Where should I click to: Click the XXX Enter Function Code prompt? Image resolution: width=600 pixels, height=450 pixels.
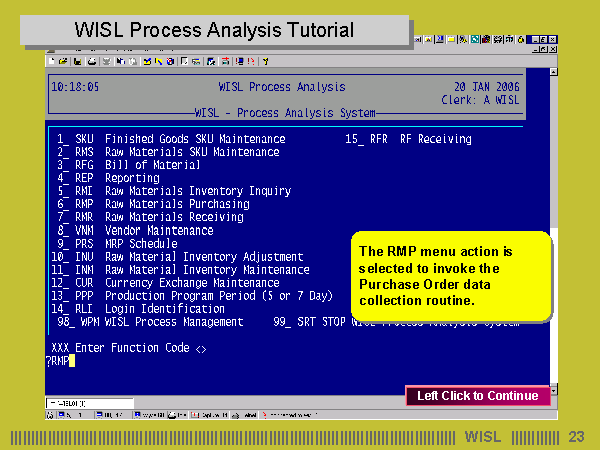pos(129,348)
